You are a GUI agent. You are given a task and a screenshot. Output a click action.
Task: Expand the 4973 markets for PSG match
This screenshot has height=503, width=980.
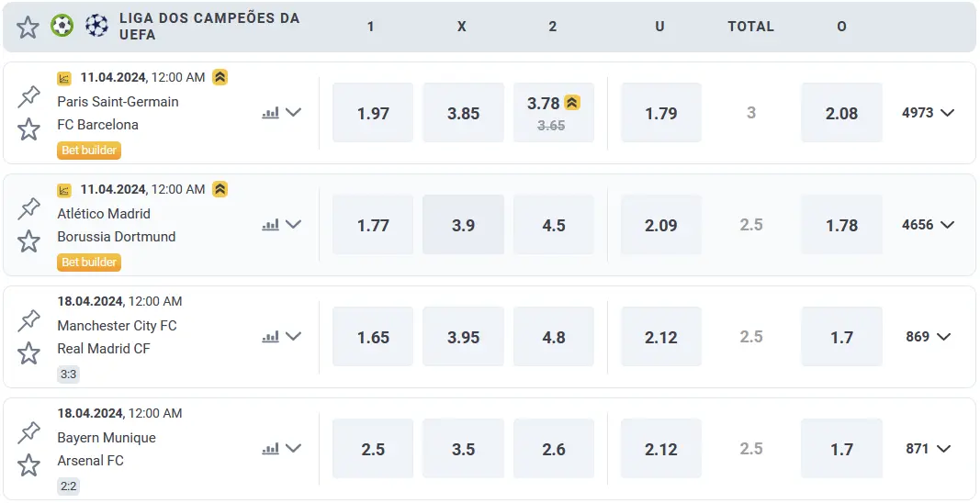(x=928, y=113)
